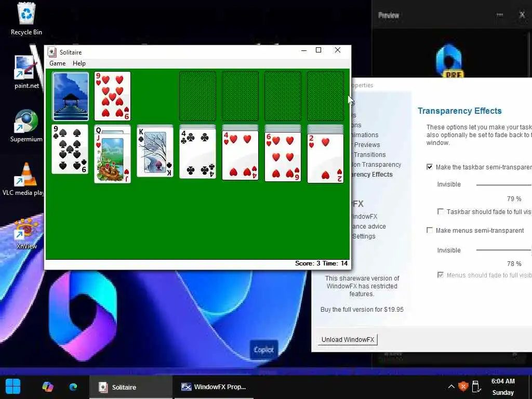
Task: Switch to Solitaire taskbar button
Action: (x=131, y=387)
